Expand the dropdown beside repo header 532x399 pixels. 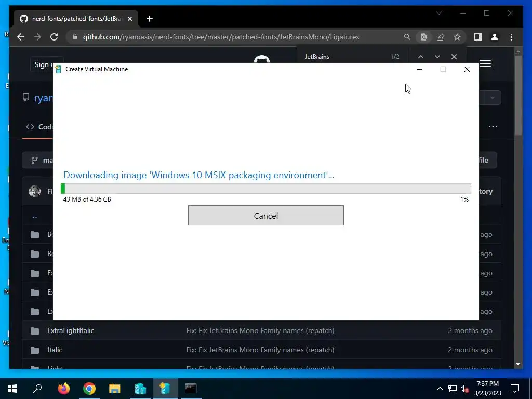click(x=493, y=98)
